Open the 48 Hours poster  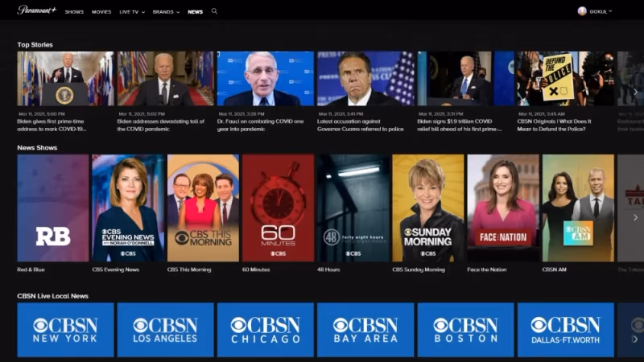353,208
